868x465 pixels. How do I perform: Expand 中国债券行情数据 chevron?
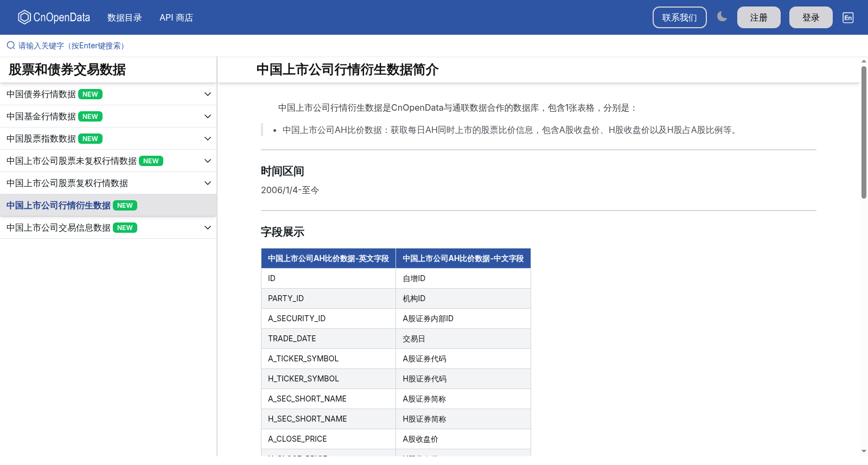(208, 94)
